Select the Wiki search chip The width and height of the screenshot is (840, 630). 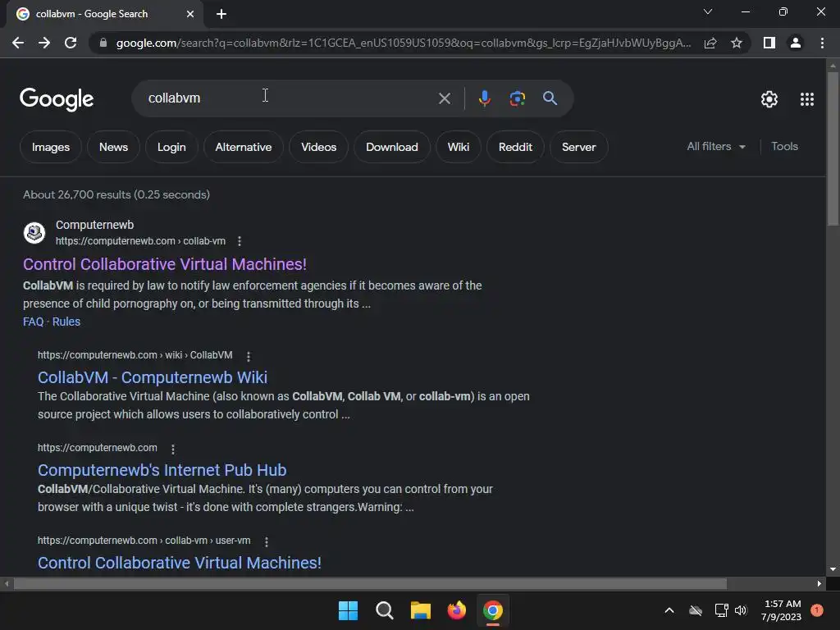pos(458,148)
